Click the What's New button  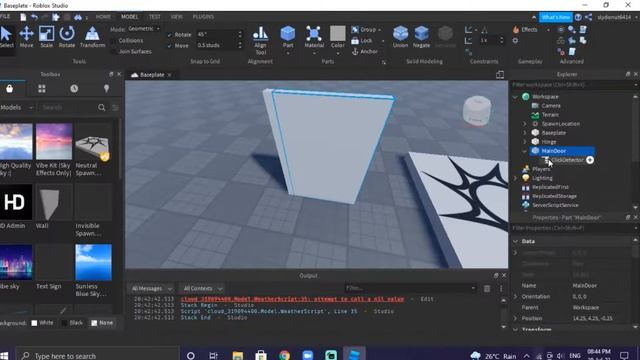click(x=556, y=17)
